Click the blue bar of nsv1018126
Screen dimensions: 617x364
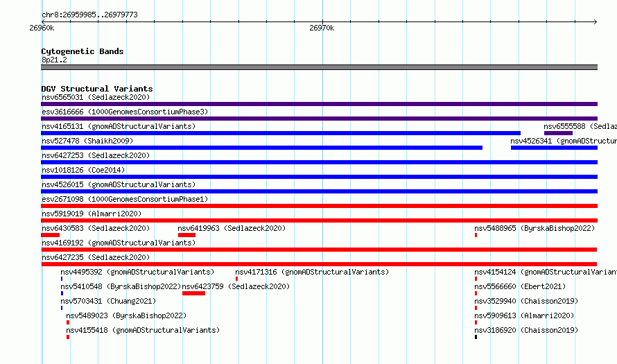319,177
